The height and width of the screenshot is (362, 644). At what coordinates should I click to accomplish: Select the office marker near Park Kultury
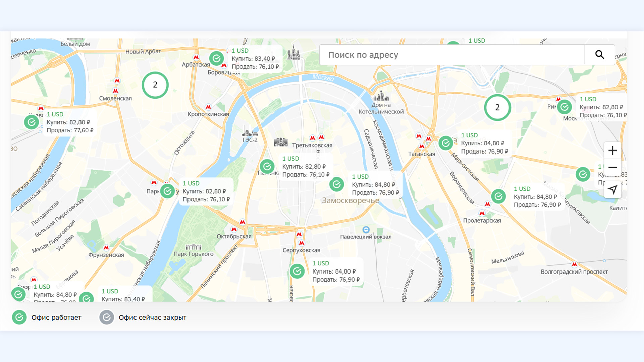tap(167, 191)
